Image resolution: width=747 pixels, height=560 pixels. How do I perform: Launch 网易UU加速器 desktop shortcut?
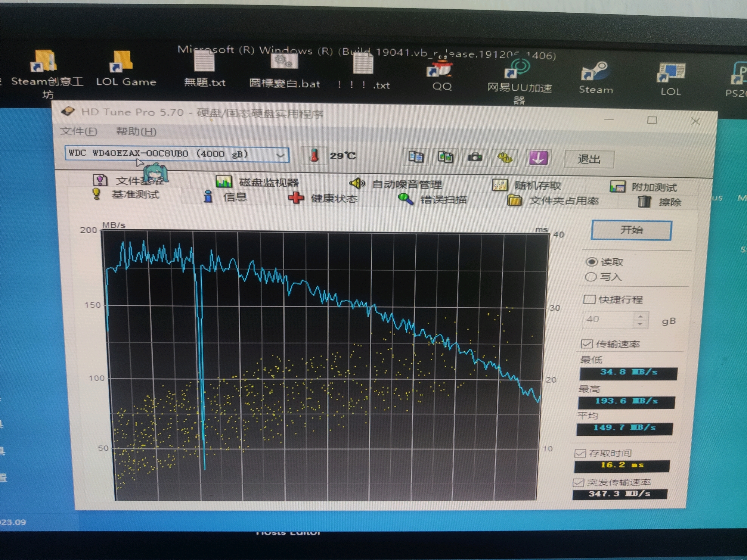pyautogui.click(x=519, y=82)
